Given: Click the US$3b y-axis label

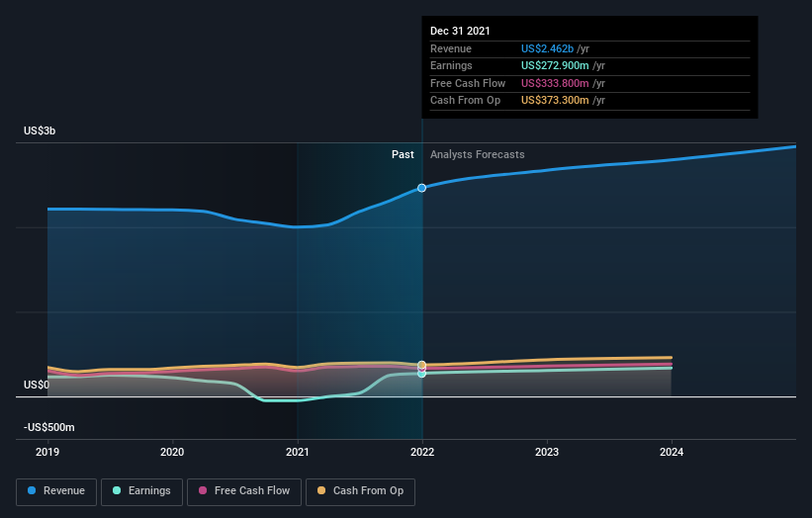Looking at the screenshot, I should [40, 130].
